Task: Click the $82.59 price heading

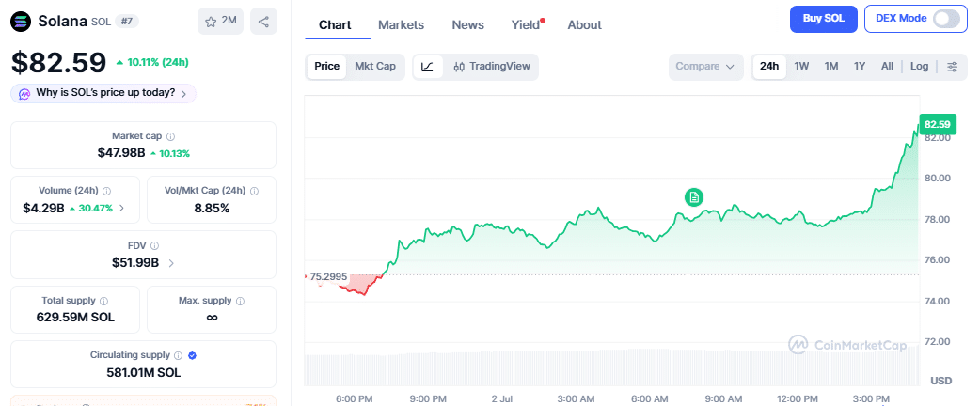Action: [x=59, y=62]
